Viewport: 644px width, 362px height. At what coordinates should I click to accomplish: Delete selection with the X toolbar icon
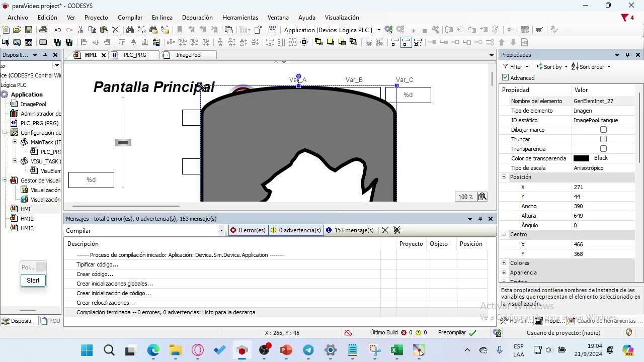click(x=116, y=30)
